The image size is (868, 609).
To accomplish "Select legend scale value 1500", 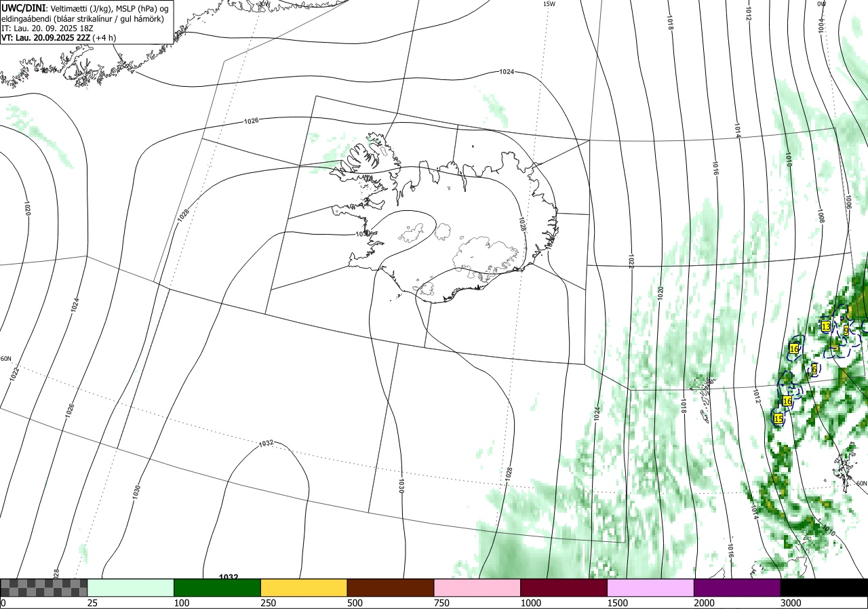I will coord(618,603).
